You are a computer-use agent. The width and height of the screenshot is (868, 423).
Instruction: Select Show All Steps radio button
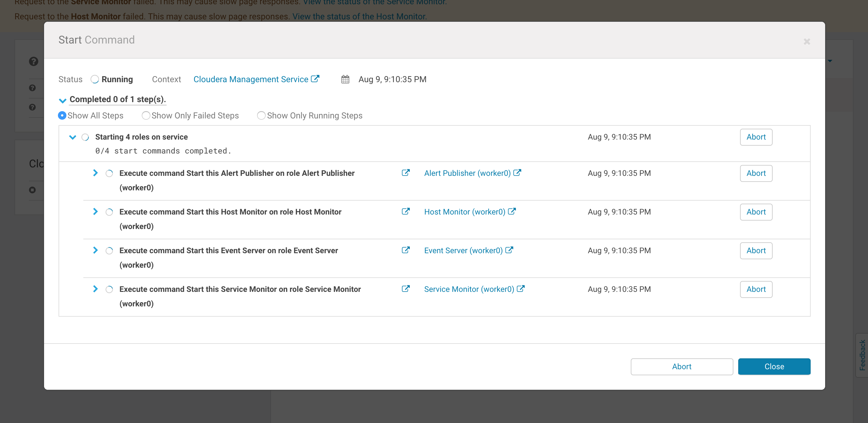62,115
